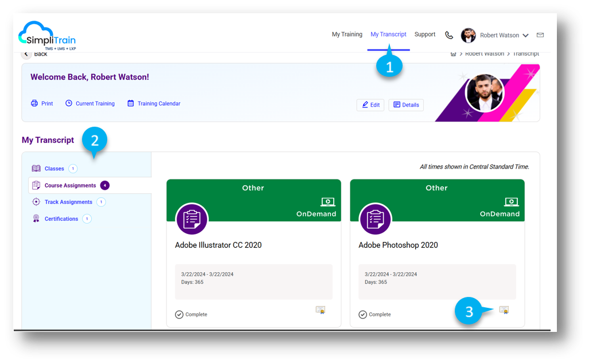Click the Details button
Screen dimensions: 589x364
(406, 105)
